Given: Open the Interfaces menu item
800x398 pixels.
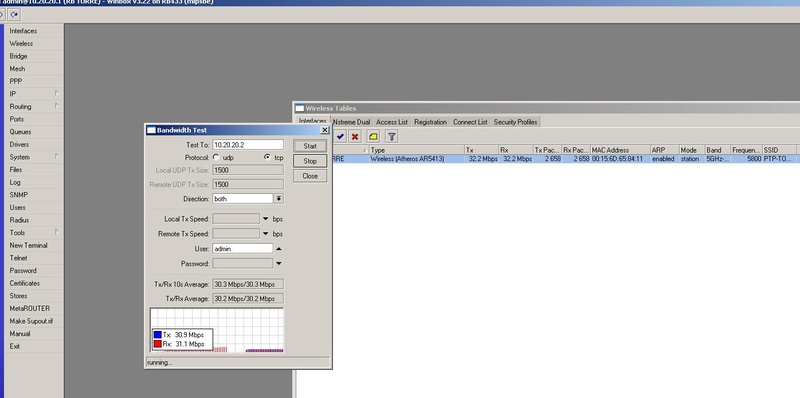Looking at the screenshot, I should [23, 31].
